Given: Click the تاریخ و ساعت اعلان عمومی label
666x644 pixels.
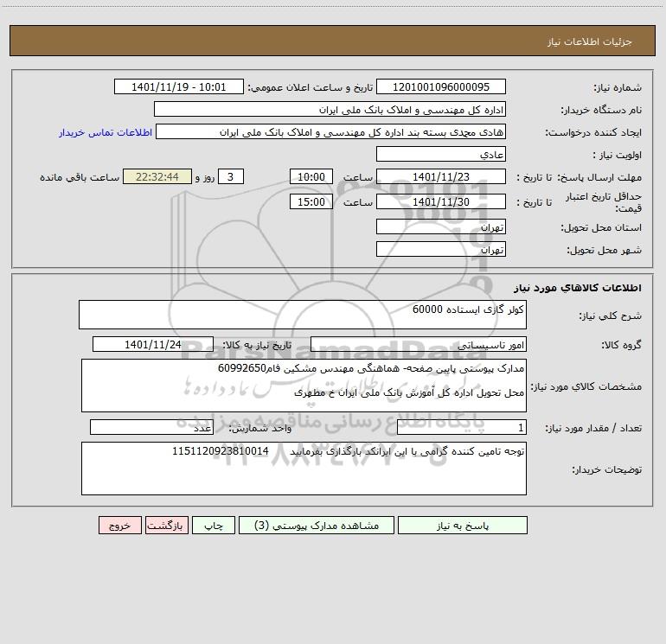Looking at the screenshot, I should (310, 87).
